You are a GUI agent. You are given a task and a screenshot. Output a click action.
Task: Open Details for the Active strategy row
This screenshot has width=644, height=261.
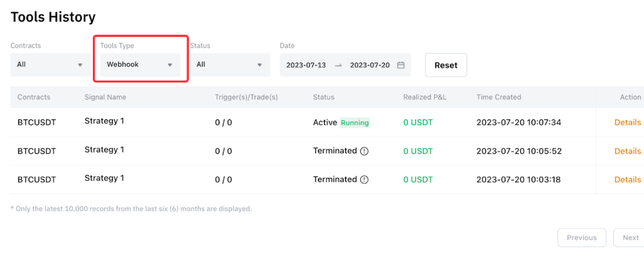click(628, 122)
